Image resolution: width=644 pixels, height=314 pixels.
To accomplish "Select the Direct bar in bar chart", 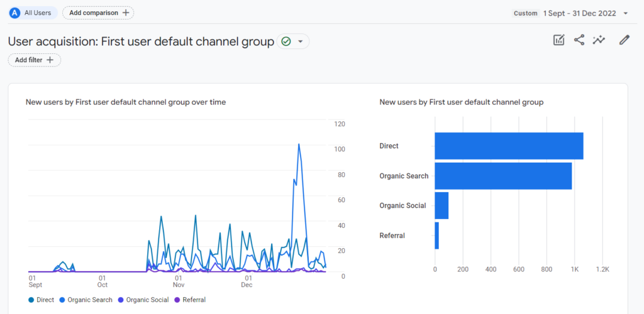I will (x=508, y=146).
